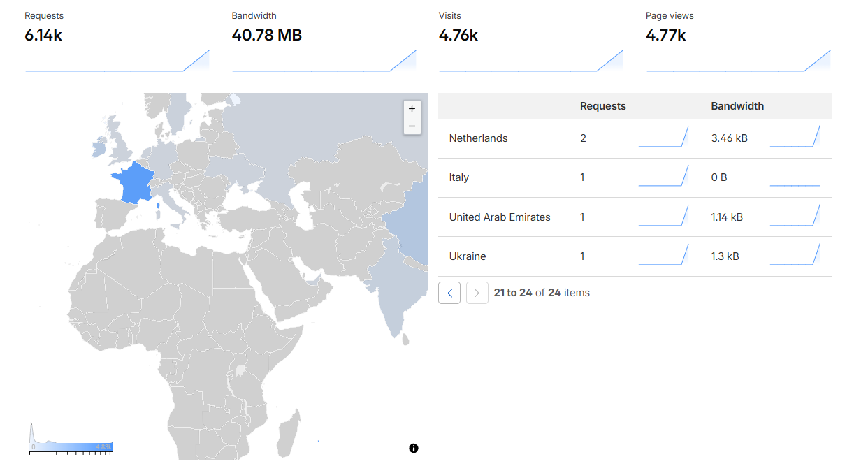868x473 pixels.
Task: Select the Netherlands row label
Action: [478, 138]
